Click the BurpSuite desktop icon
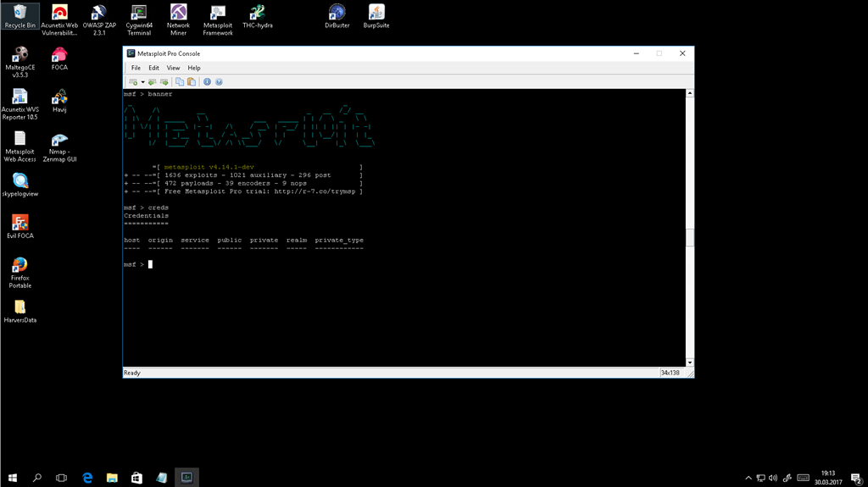The width and height of the screenshot is (868, 487). tap(376, 16)
